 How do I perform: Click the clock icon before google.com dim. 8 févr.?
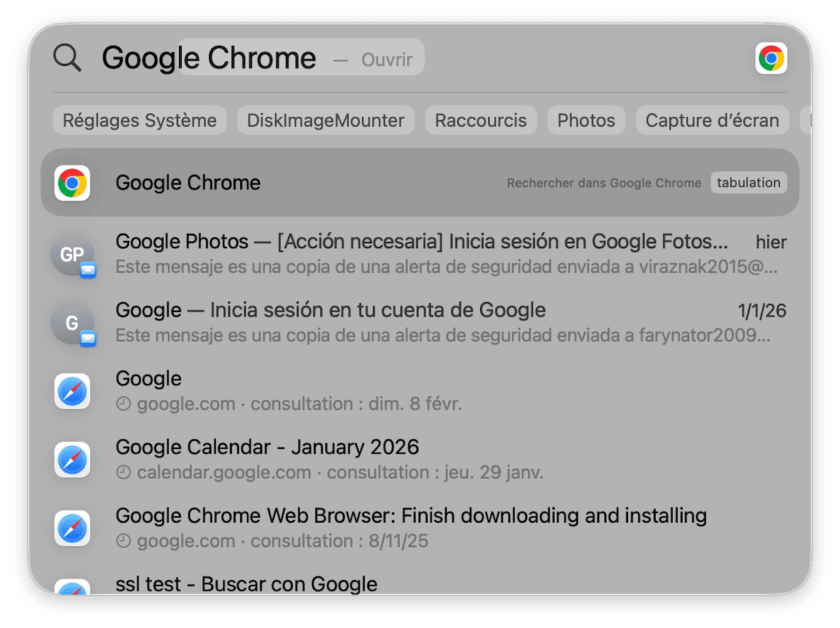click(x=123, y=404)
